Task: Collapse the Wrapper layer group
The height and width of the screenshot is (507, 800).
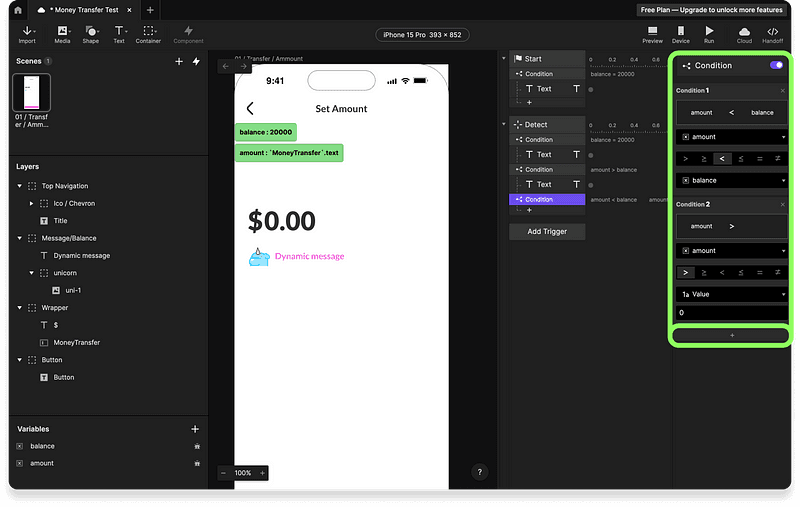Action: (20, 308)
